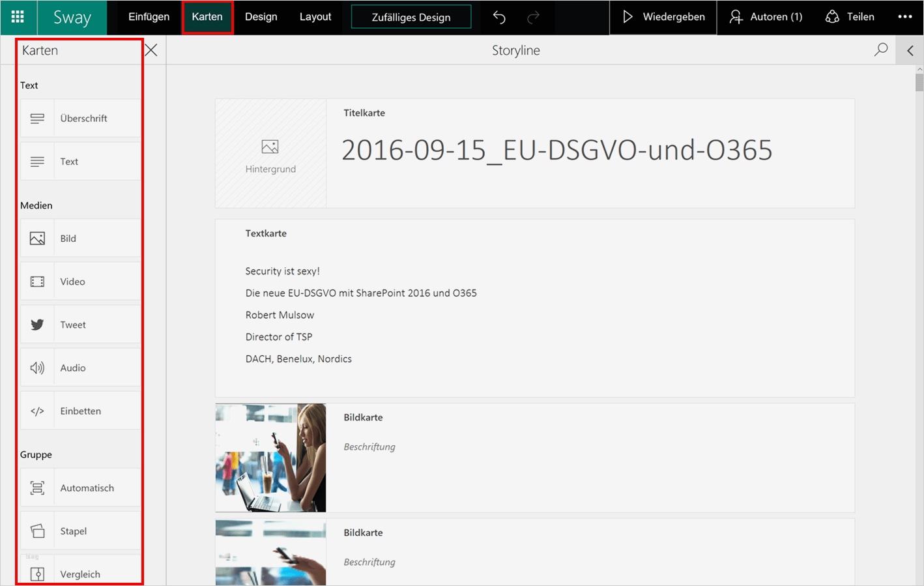Choose the Einbetten embed code icon
924x586 pixels.
click(x=37, y=410)
